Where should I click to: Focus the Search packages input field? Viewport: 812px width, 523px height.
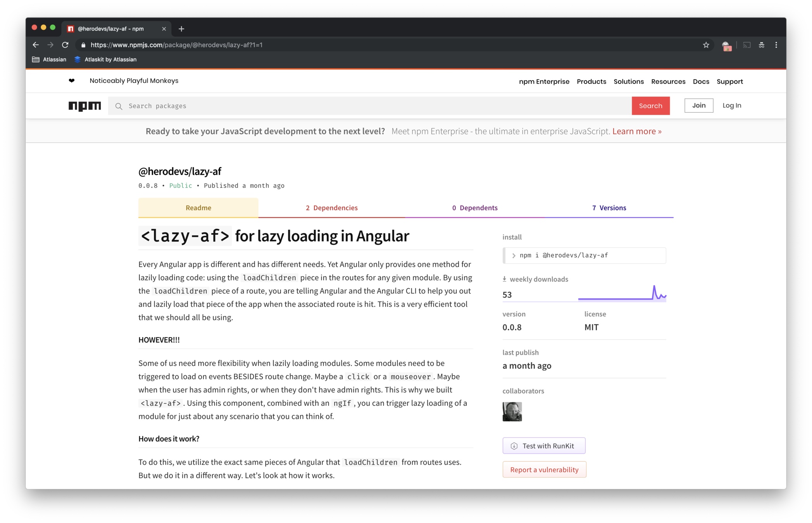(x=368, y=106)
